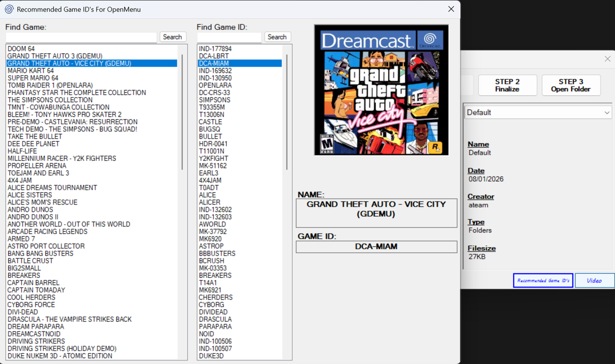Select DOOM 64 in the game list
The width and height of the screenshot is (615, 364).
tap(21, 49)
